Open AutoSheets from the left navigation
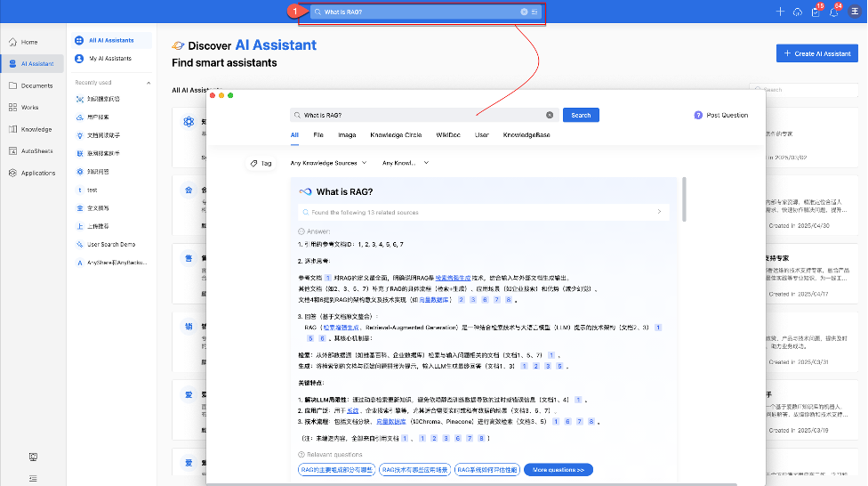868x486 pixels. point(36,150)
